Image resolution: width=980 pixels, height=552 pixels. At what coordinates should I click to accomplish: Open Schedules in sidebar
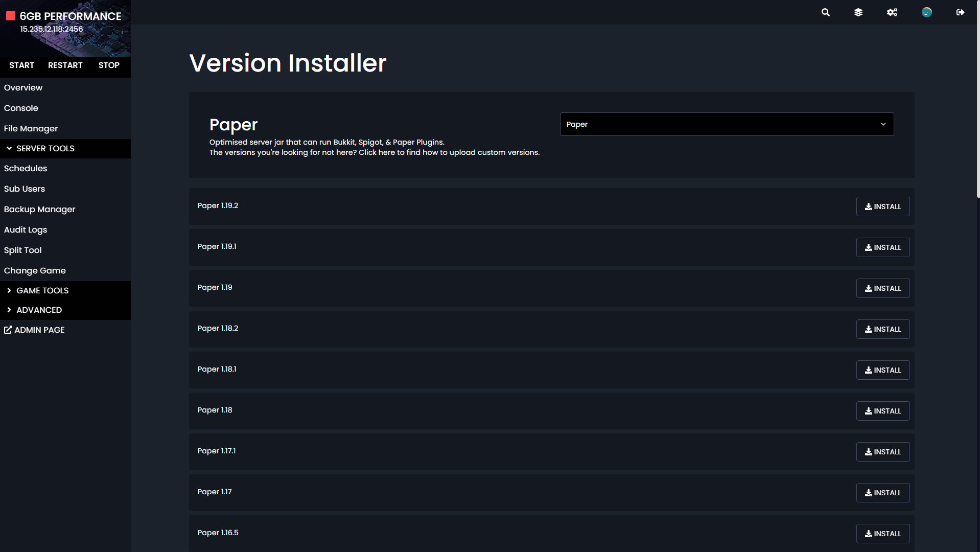pyautogui.click(x=26, y=168)
